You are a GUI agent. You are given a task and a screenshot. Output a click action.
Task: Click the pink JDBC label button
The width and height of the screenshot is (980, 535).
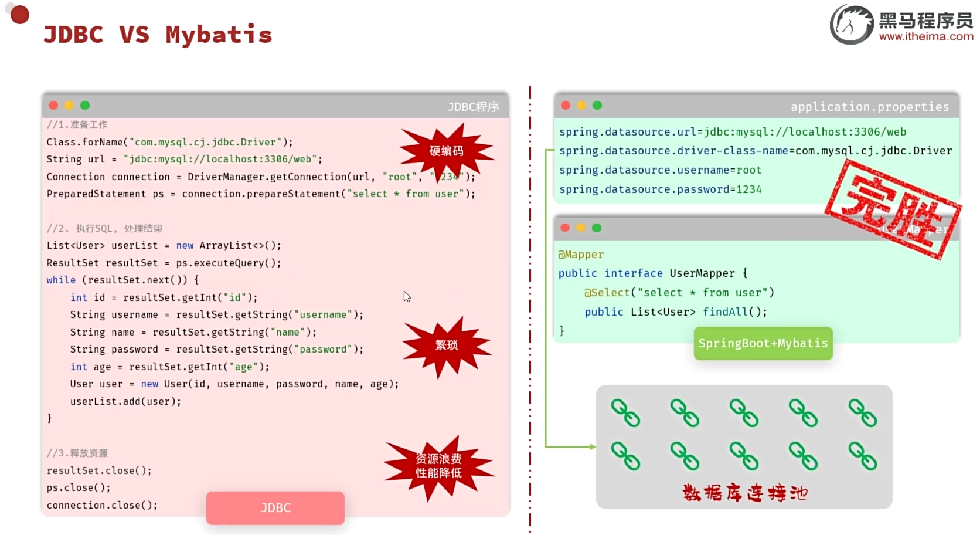coord(275,508)
